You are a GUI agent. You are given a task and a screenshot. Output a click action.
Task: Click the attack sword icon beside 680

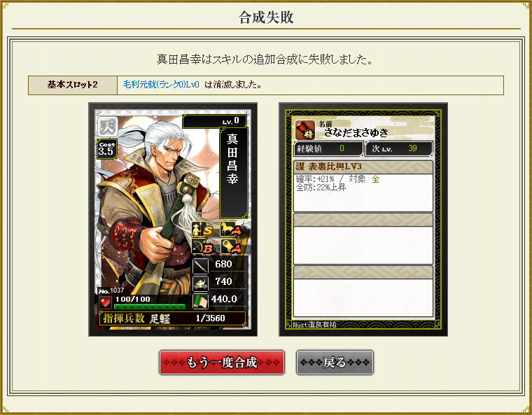tap(200, 266)
